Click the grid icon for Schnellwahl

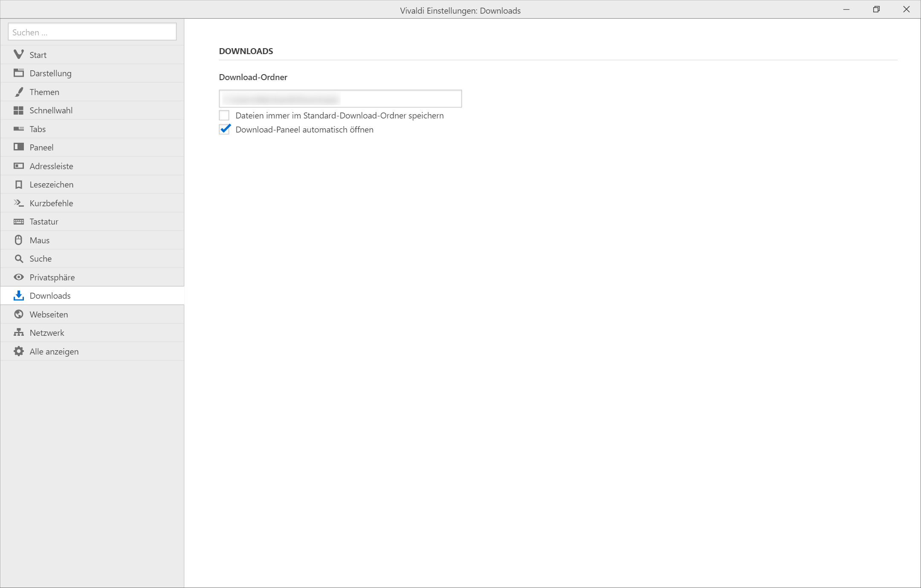pos(18,110)
